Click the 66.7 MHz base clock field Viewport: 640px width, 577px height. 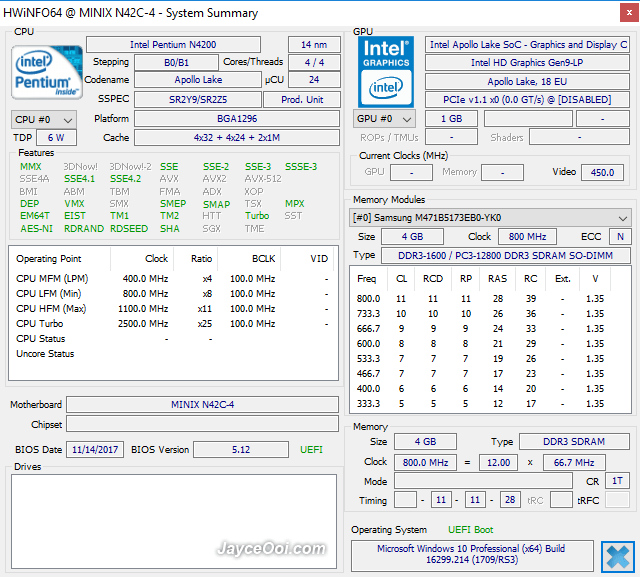tap(574, 462)
